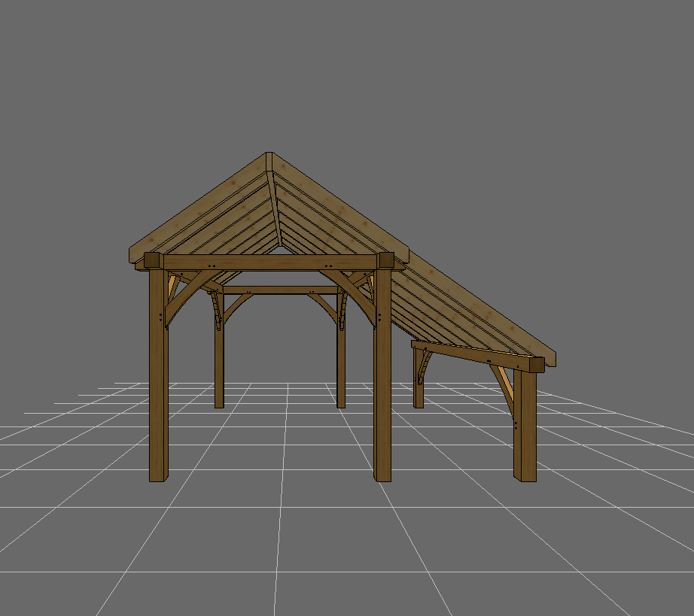Viewport: 694px width, 616px height.
Task: Select the rear left post
Action: click(x=219, y=369)
